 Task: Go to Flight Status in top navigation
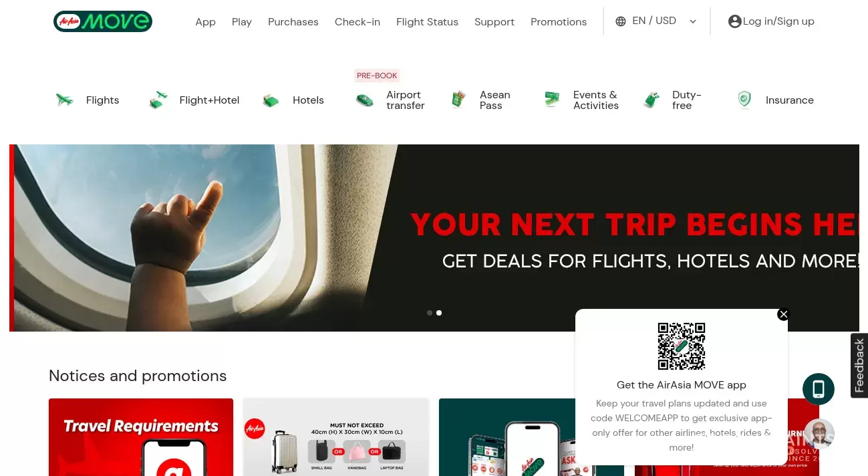[x=427, y=22]
